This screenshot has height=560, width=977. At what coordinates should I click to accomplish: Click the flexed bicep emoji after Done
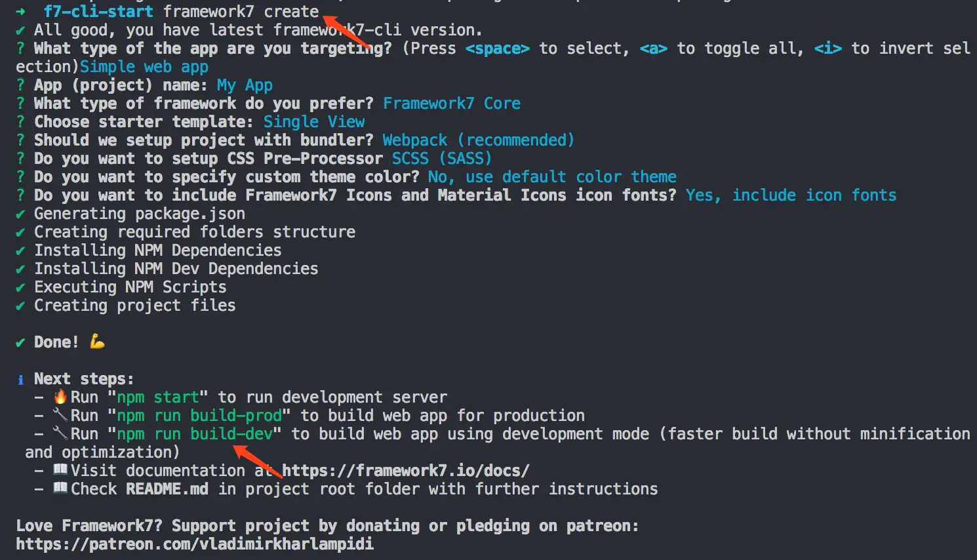(x=97, y=342)
